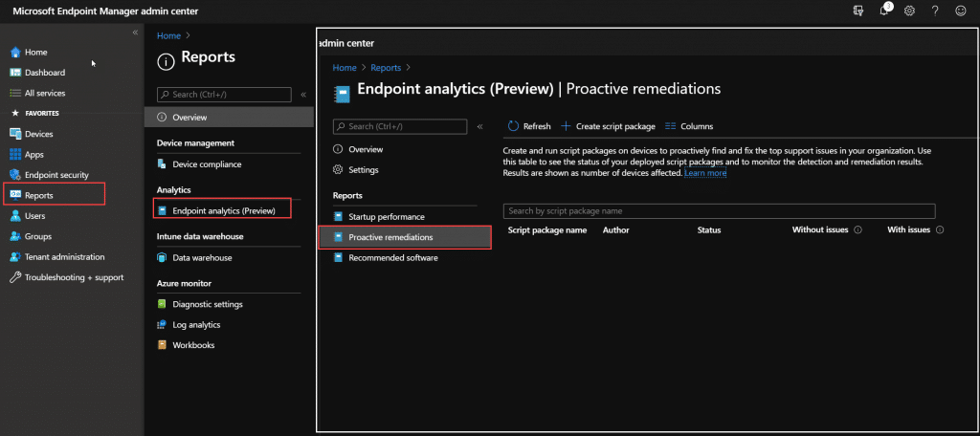The height and width of the screenshot is (436, 980).
Task: Open All services in the left navigation
Action: coord(45,93)
